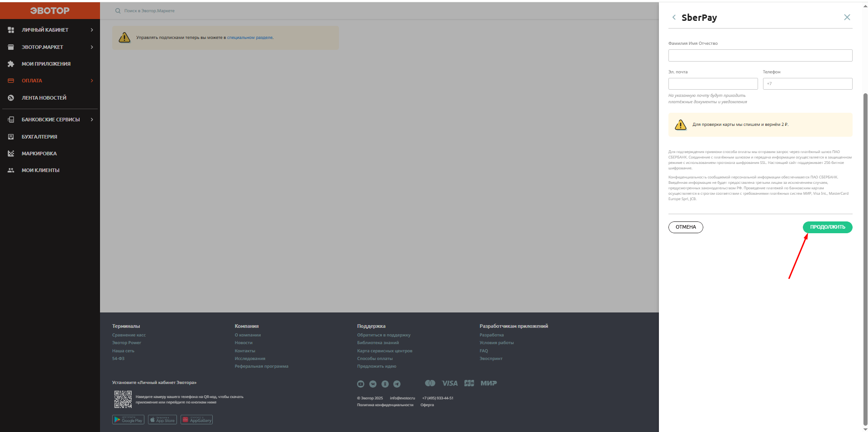Viewport: 868px width, 432px height.
Task: Close the SberPay panel
Action: point(847,17)
